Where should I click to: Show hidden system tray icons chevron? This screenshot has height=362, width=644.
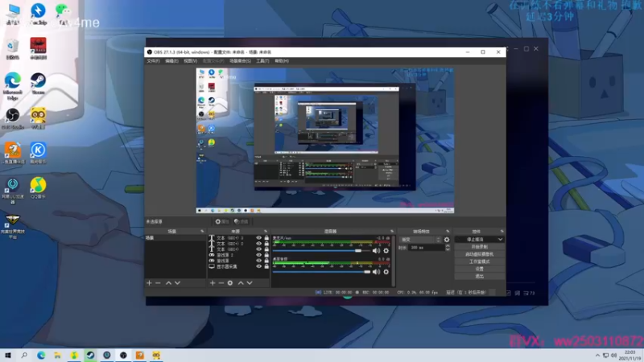coord(597,356)
